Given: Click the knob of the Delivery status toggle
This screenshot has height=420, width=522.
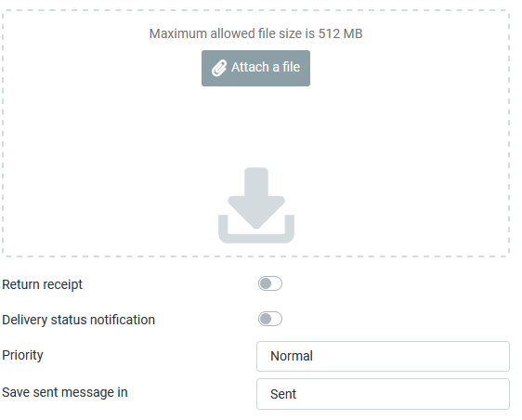Looking at the screenshot, I should [x=266, y=319].
